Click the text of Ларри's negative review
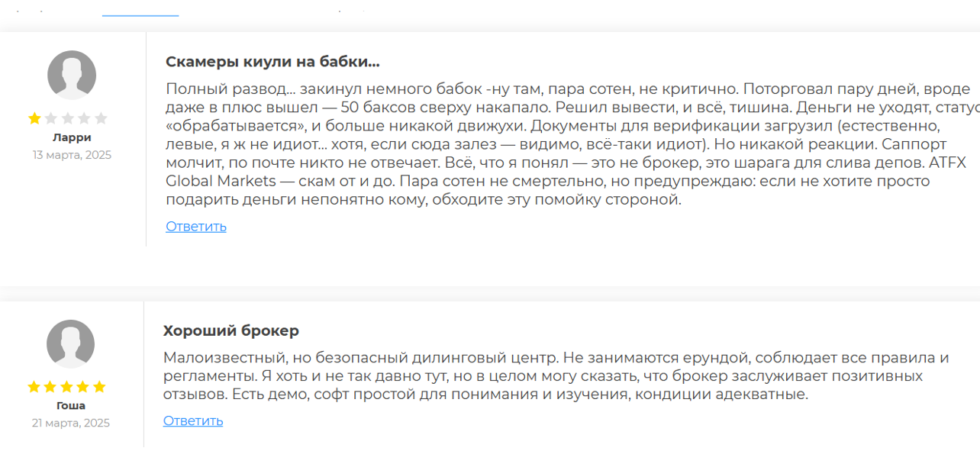The width and height of the screenshot is (980, 451). pyautogui.click(x=572, y=143)
